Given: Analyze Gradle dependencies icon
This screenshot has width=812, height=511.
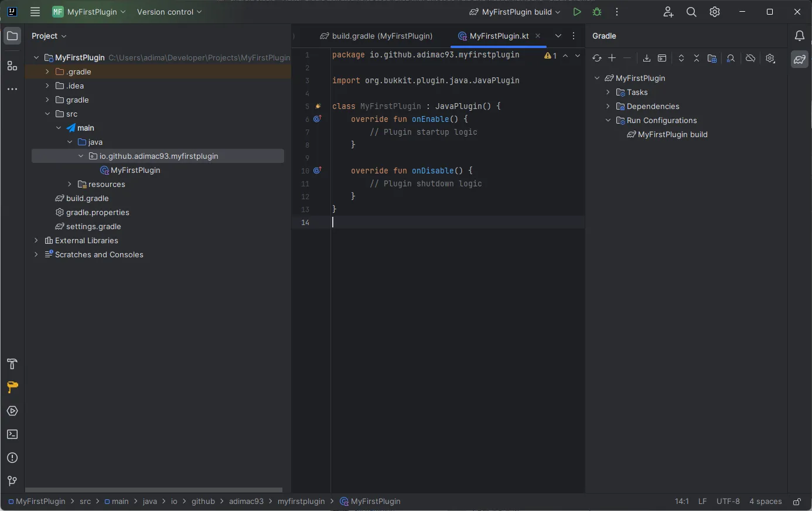Looking at the screenshot, I should [x=731, y=58].
